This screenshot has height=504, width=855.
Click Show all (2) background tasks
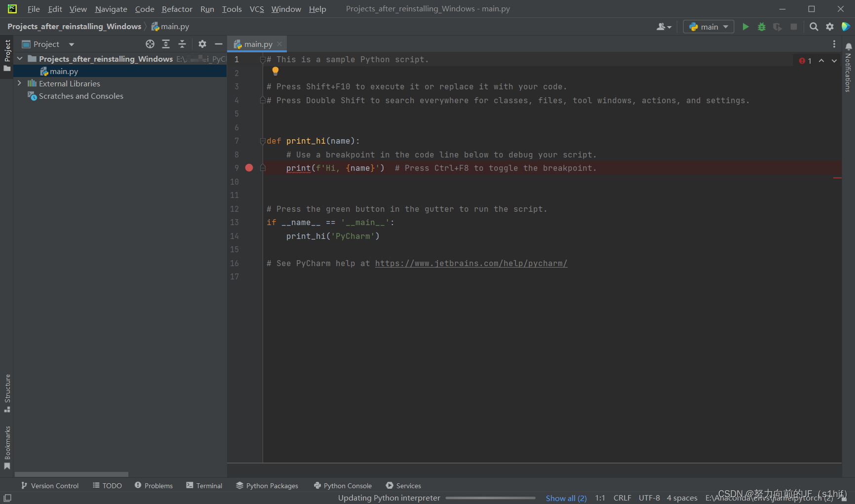[566, 498]
